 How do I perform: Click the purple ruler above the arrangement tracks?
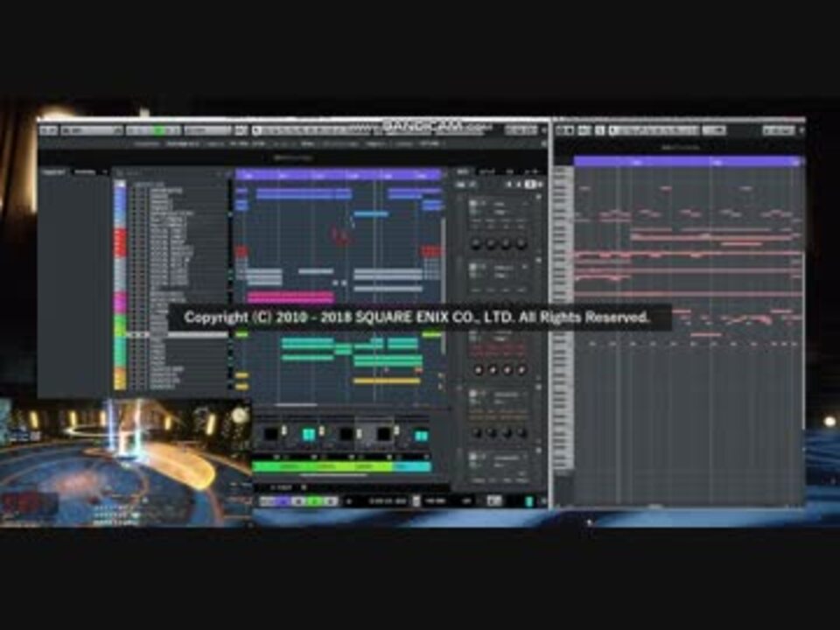click(339, 174)
